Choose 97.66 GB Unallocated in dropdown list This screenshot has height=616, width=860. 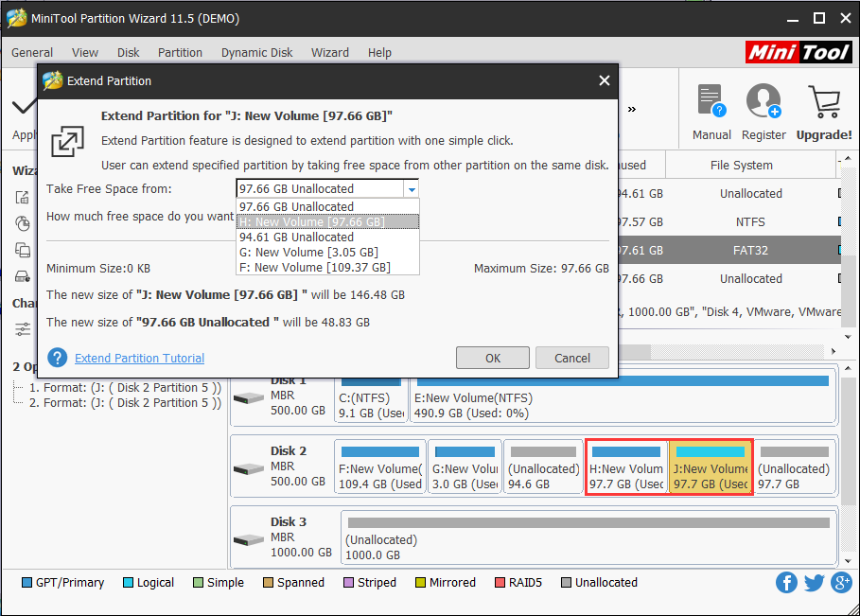click(x=328, y=207)
